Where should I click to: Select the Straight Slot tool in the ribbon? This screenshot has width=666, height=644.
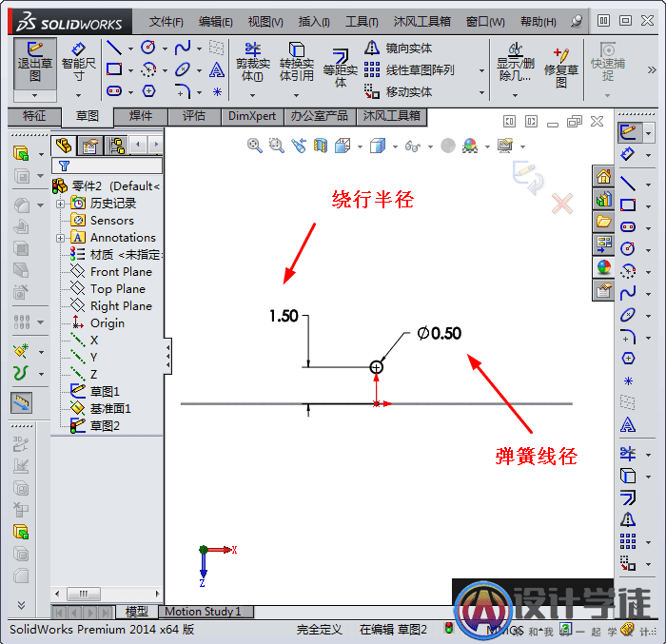click(114, 91)
